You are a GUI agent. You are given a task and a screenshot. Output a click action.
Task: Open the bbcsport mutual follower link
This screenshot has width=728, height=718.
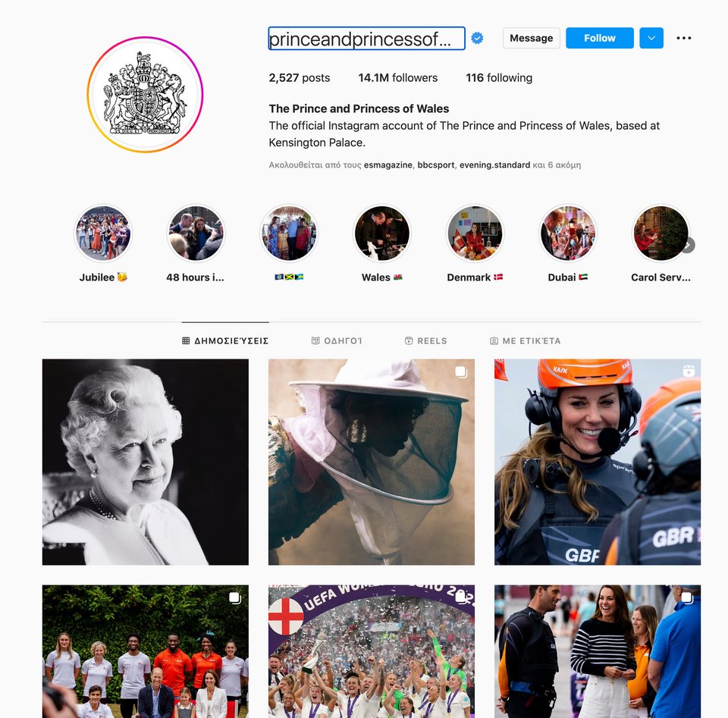pyautogui.click(x=435, y=165)
